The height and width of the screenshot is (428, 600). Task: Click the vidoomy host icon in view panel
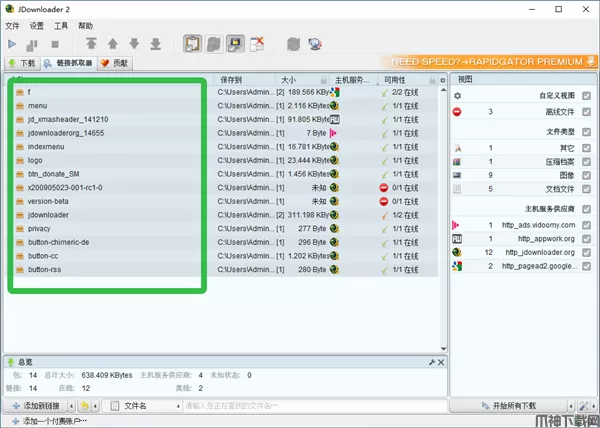pos(456,225)
